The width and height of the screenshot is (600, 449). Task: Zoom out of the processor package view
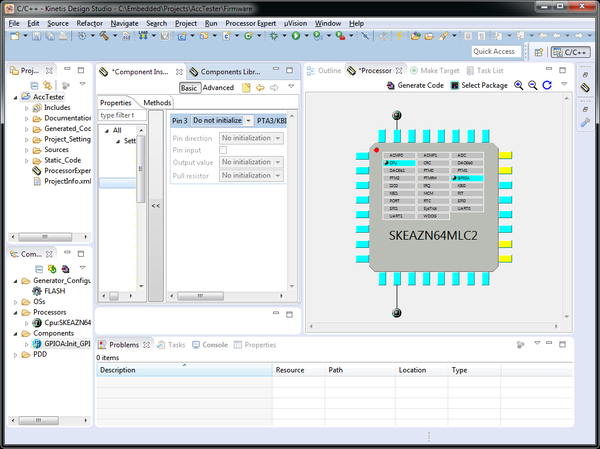coord(533,86)
